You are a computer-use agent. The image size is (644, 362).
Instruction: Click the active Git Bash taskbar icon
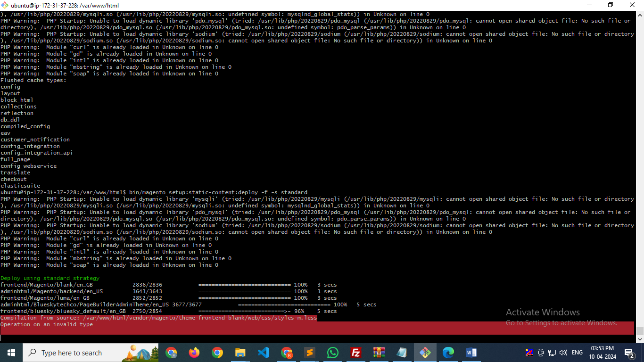425,353
